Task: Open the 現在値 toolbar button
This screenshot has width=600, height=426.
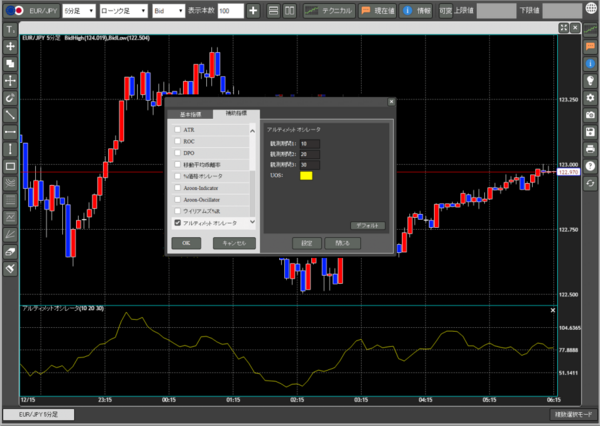Action: pyautogui.click(x=378, y=11)
